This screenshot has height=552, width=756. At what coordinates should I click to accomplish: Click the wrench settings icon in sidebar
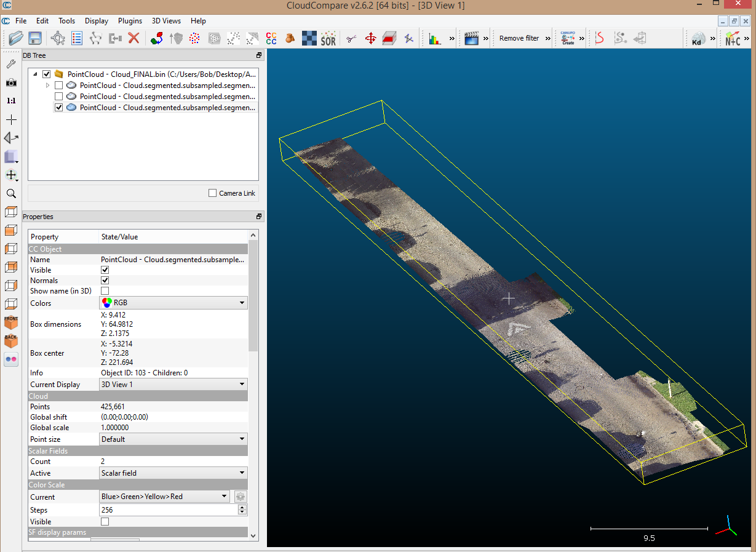click(11, 64)
